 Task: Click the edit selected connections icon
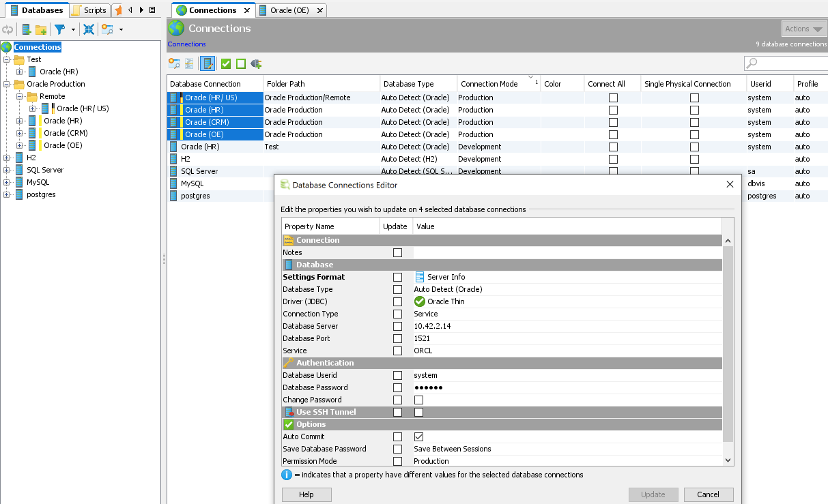point(207,63)
